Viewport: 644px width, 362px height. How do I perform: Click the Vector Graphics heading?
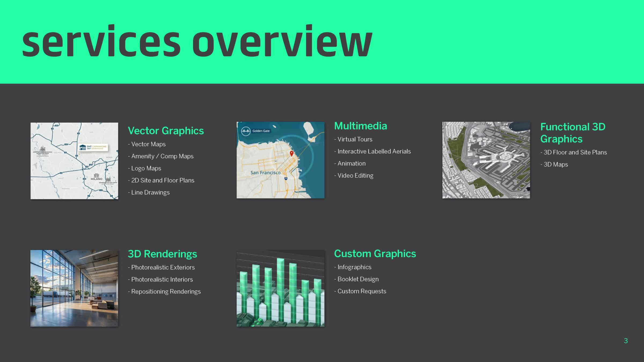(166, 131)
